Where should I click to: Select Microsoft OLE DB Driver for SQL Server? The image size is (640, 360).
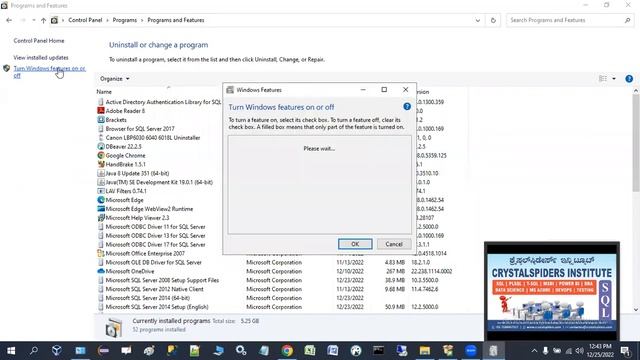tap(153, 262)
